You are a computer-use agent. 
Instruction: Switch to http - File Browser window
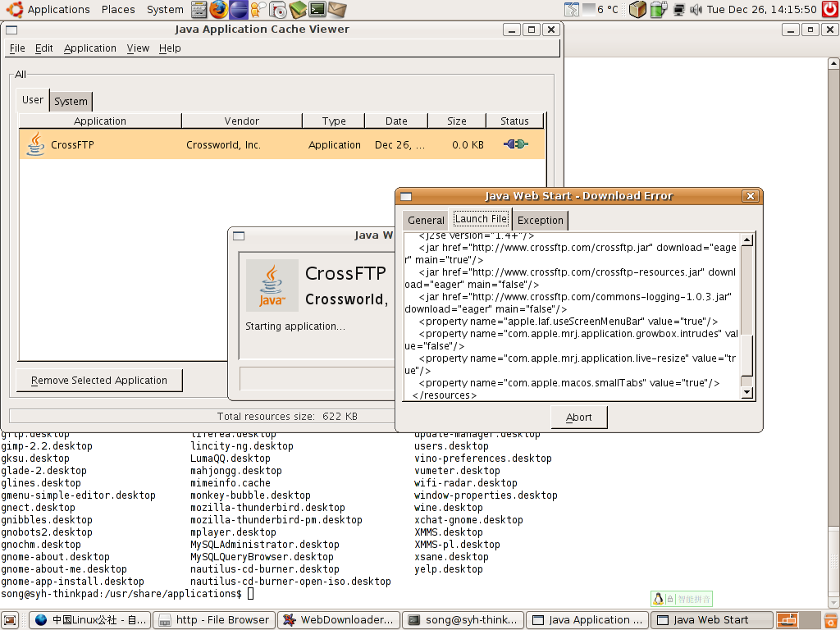tap(215, 620)
